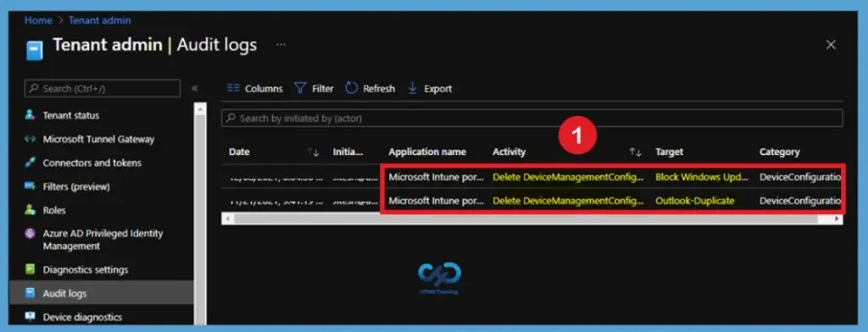Open the Columns chooser
The width and height of the screenshot is (868, 332).
264,89
